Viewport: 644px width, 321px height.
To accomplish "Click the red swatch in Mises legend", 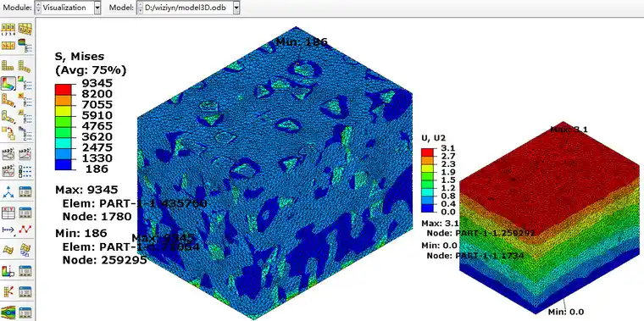I will point(63,90).
